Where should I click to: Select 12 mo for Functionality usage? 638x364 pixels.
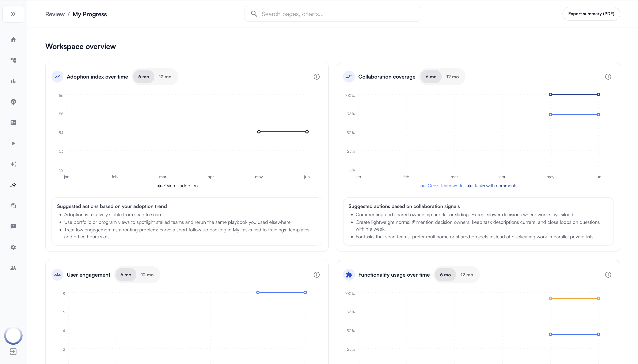point(467,275)
